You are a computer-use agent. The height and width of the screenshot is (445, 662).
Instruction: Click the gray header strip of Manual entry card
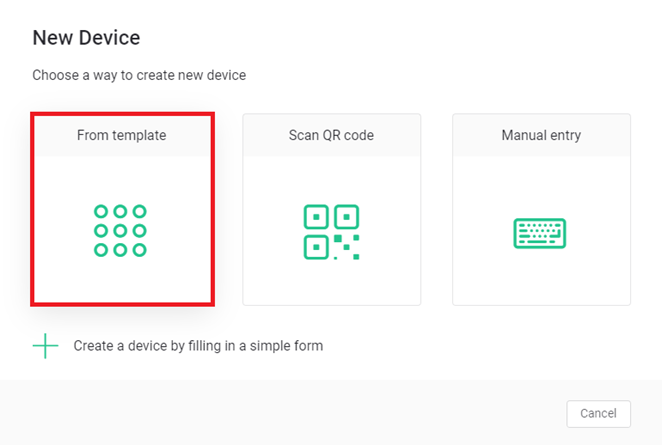(541, 135)
